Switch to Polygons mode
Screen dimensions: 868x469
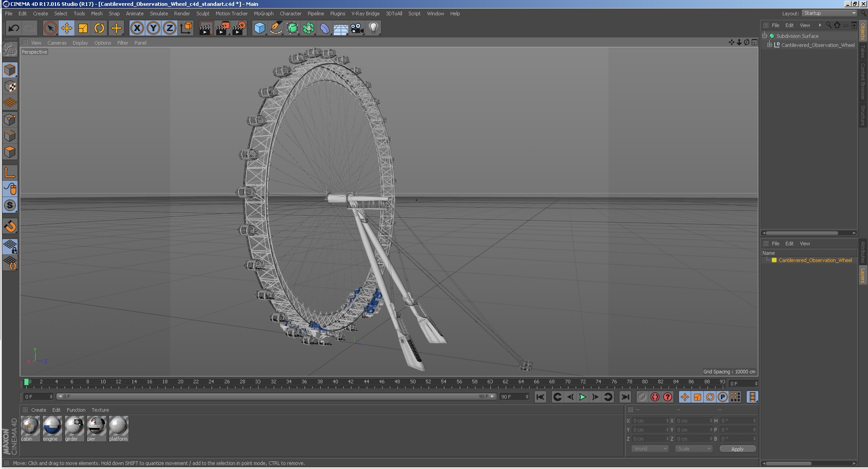click(10, 152)
